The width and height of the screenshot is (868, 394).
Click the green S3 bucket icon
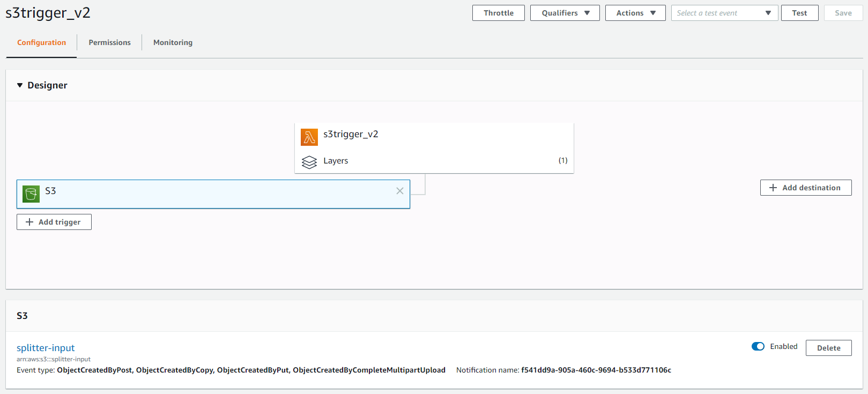[x=31, y=194]
